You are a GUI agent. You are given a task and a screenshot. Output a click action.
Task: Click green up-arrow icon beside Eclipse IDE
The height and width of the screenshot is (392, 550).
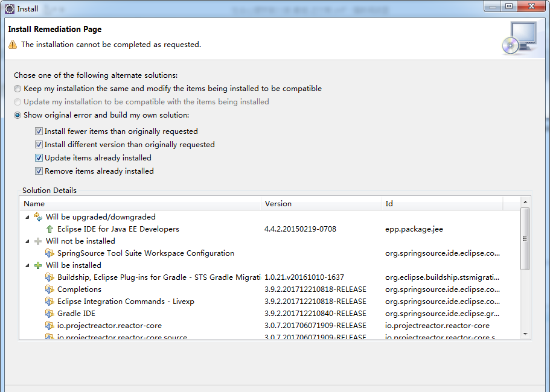[50, 229]
